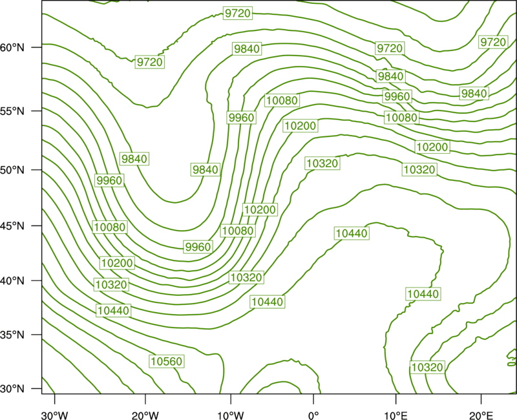Click the 30°N latitude axis label
The image size is (517, 420).
12,389
